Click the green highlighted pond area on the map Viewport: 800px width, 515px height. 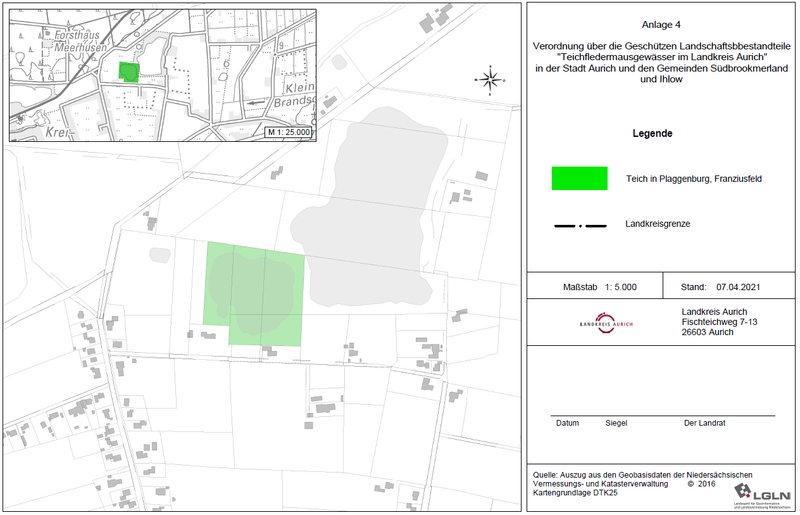tap(255, 290)
